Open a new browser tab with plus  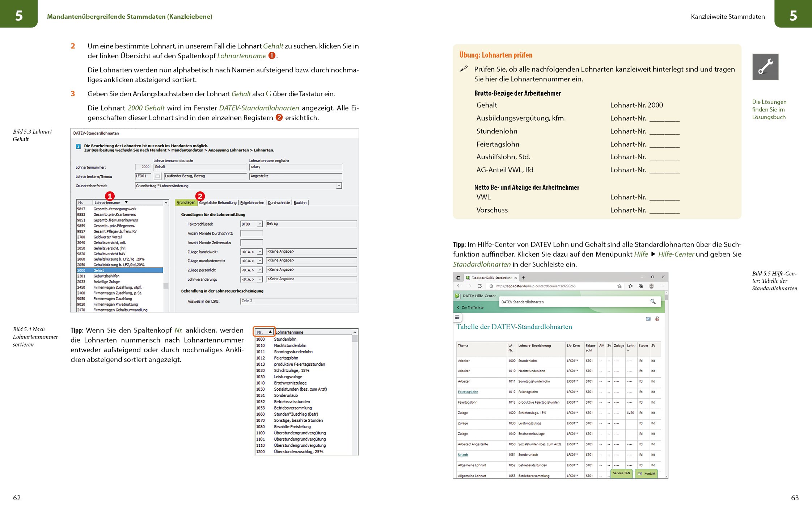[523, 278]
